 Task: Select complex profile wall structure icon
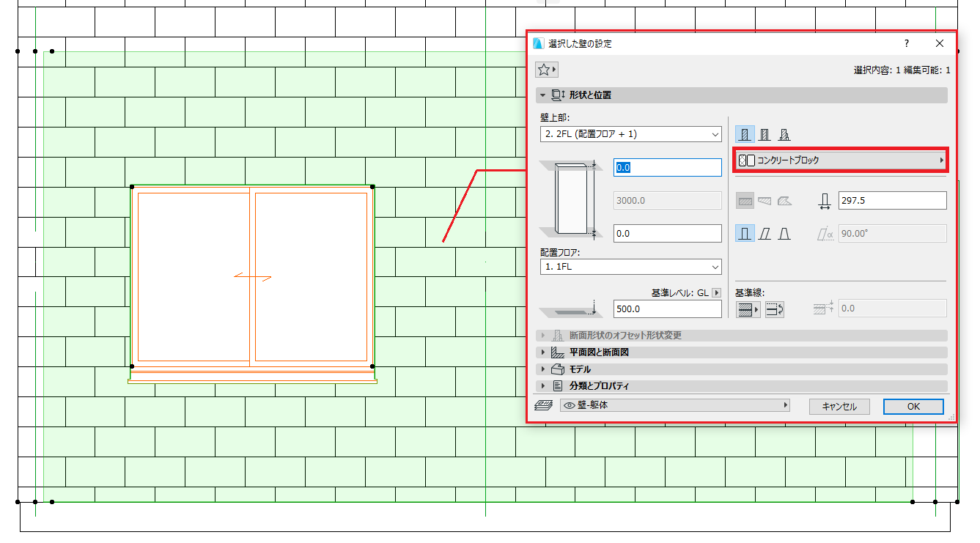click(784, 135)
